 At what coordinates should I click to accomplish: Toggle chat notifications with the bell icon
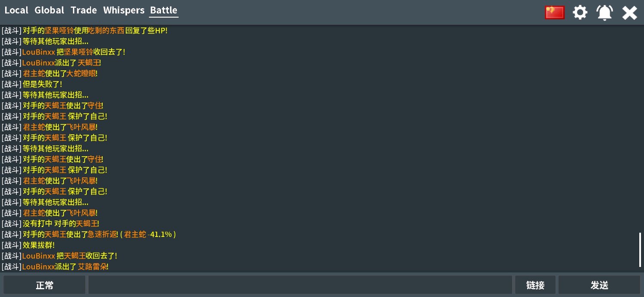pos(605,12)
